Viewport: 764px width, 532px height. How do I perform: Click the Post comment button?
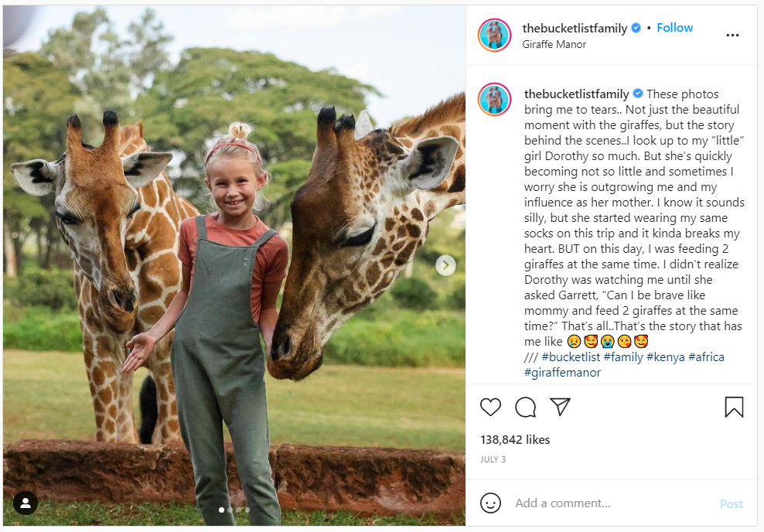tap(731, 503)
